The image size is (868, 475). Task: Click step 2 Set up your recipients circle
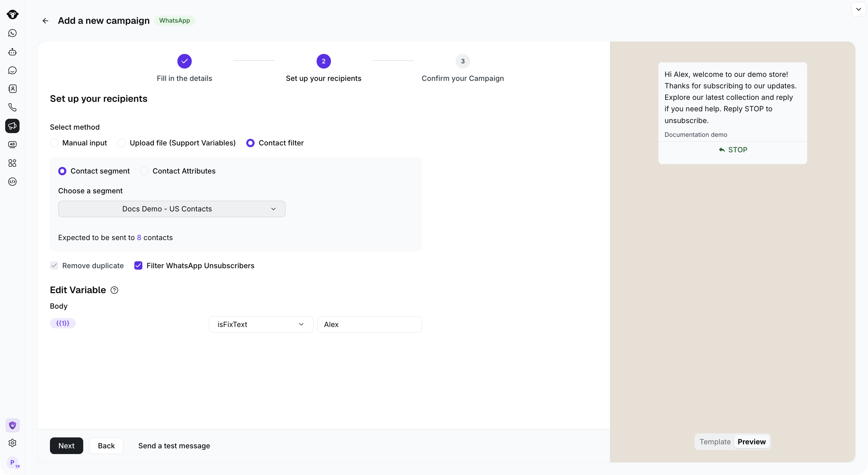pos(323,61)
